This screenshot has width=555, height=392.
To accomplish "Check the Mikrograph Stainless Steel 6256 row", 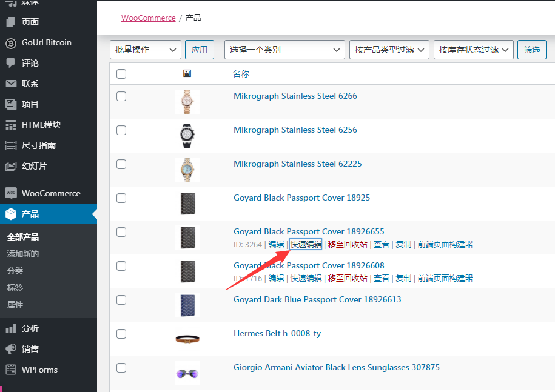I will pyautogui.click(x=121, y=130).
